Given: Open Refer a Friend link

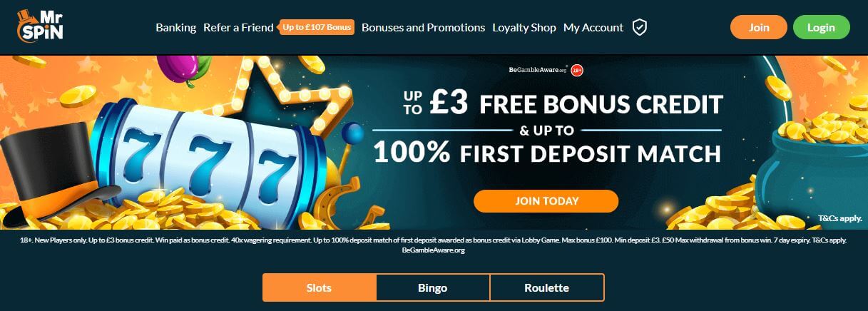Looking at the screenshot, I should tap(238, 28).
